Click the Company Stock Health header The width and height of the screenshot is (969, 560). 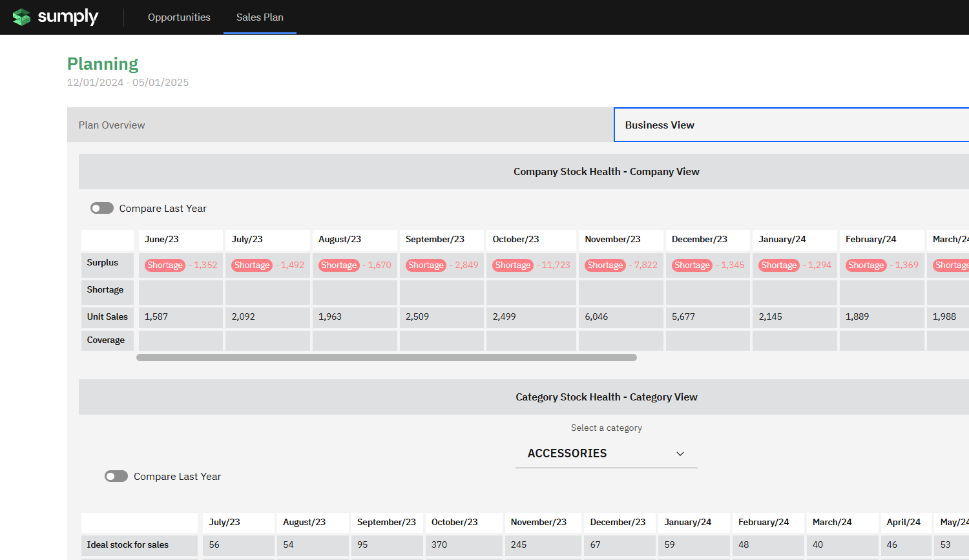tap(606, 172)
